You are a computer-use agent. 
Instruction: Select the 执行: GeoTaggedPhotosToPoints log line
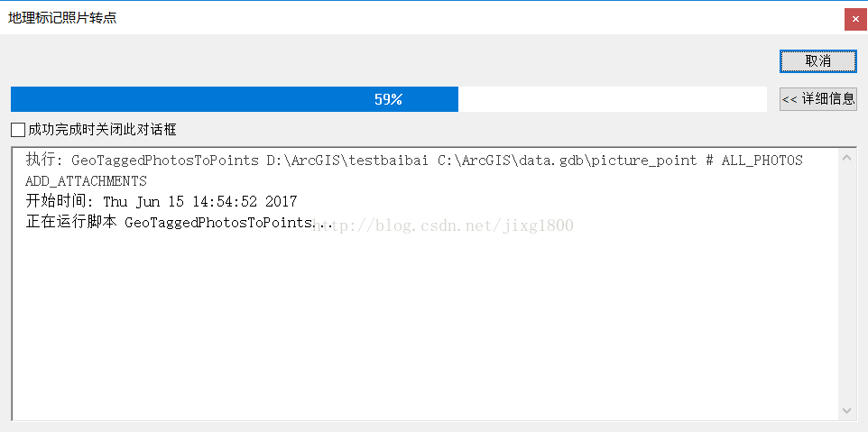click(x=414, y=161)
